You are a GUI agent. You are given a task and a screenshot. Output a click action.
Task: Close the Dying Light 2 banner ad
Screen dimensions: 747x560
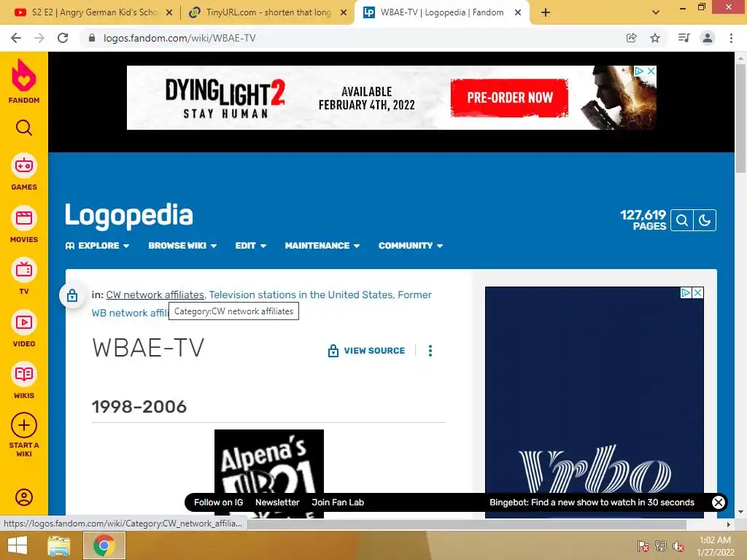click(651, 71)
